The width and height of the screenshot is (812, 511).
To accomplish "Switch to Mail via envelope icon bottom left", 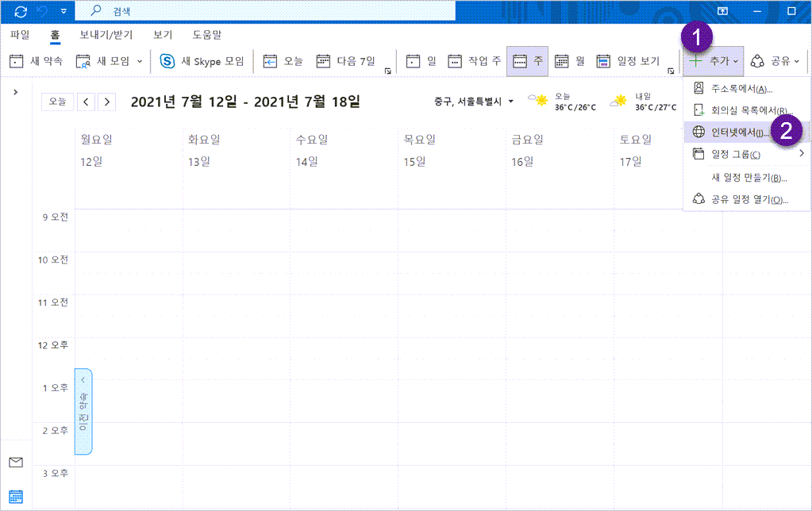I will 15,462.
